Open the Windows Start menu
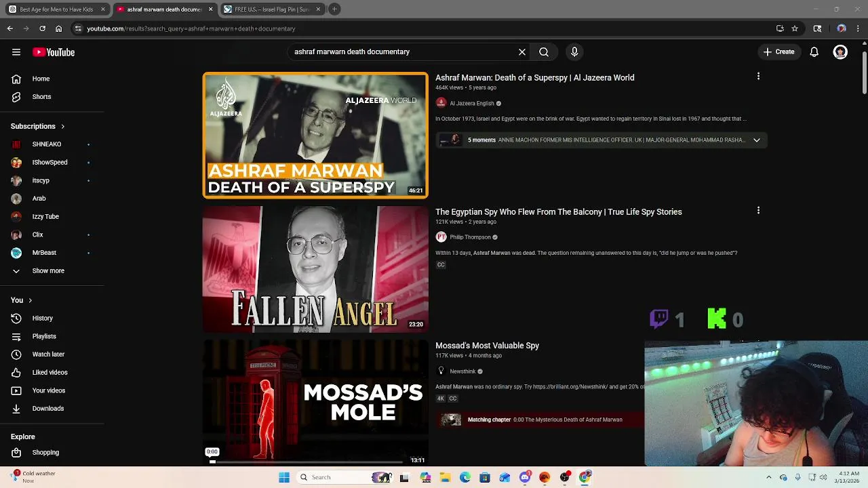The image size is (868, 488). click(283, 477)
